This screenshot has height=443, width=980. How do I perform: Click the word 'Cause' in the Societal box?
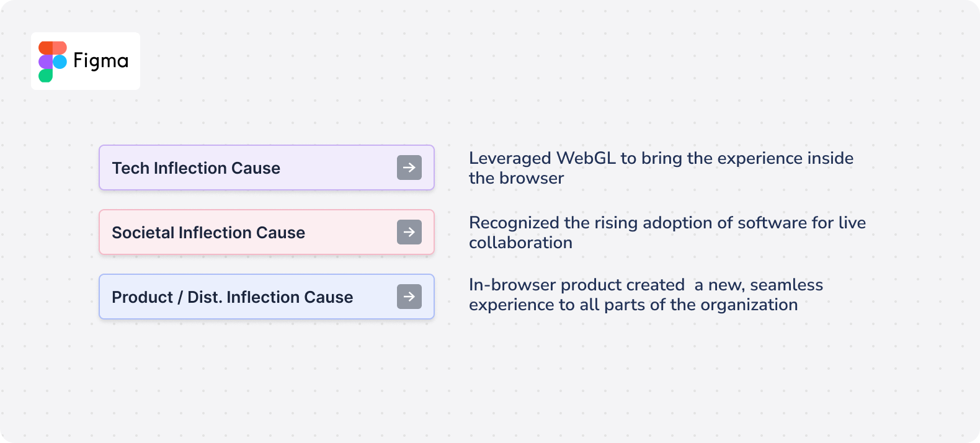[x=280, y=233]
